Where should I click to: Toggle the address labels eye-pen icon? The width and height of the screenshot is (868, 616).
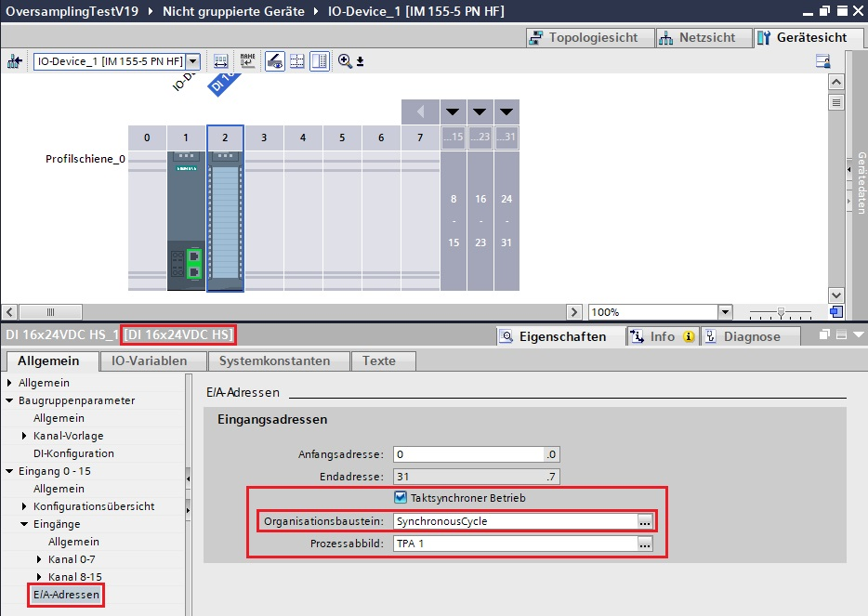pyautogui.click(x=274, y=61)
